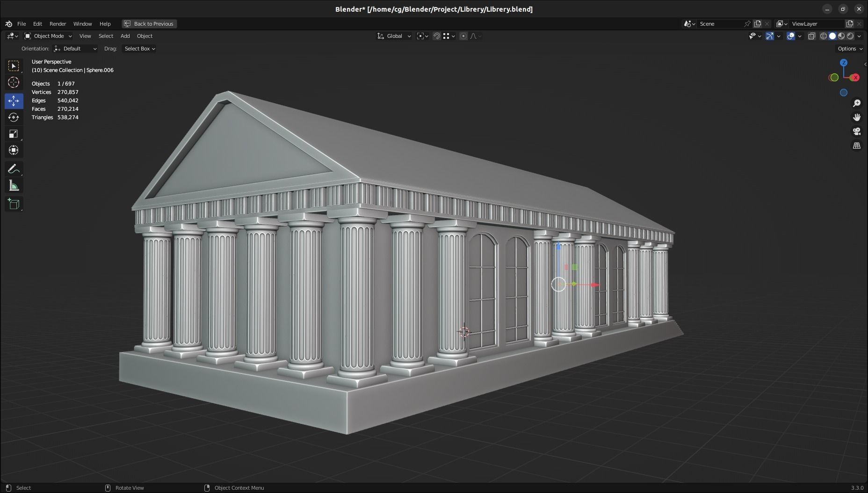Open selectability and visibility dropdown

click(755, 36)
